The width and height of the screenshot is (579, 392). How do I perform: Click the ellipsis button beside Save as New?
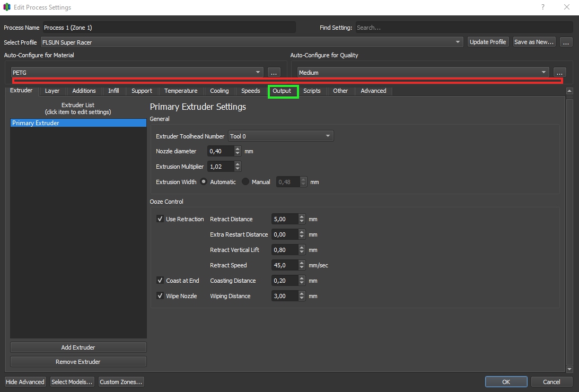click(566, 42)
